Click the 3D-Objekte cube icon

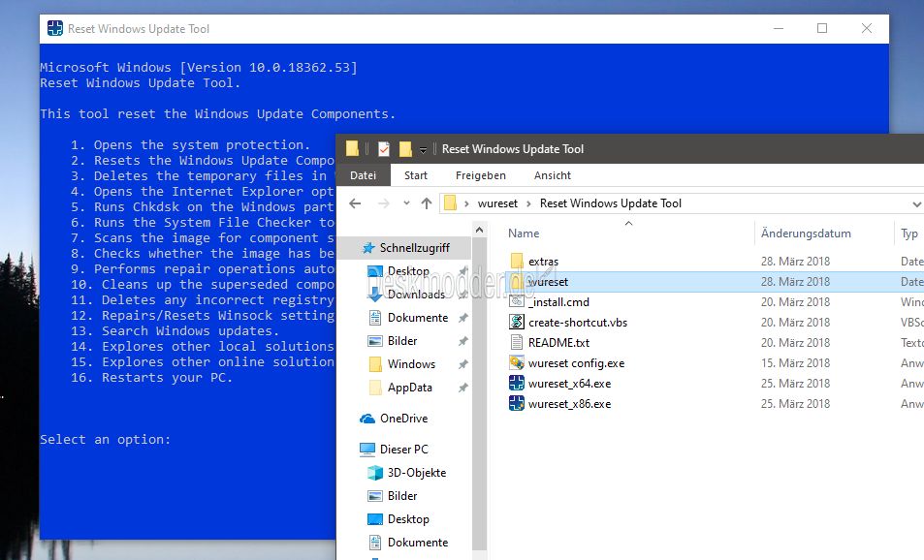pos(375,472)
